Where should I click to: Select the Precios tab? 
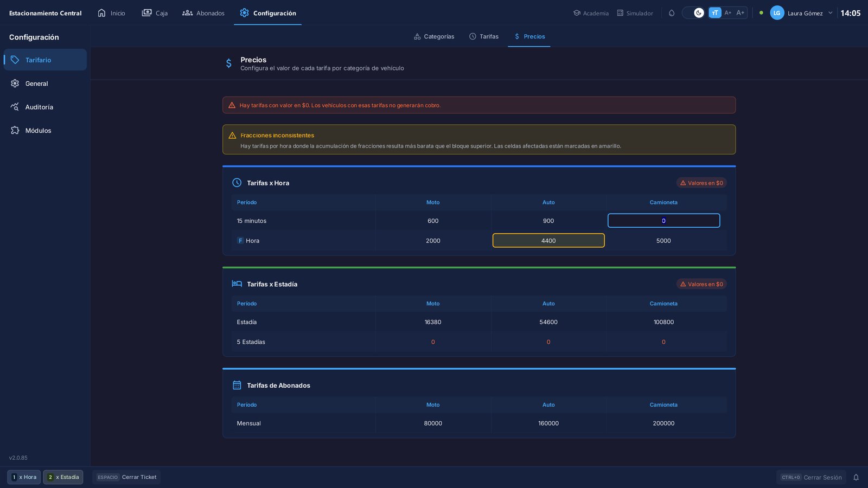[x=529, y=36]
